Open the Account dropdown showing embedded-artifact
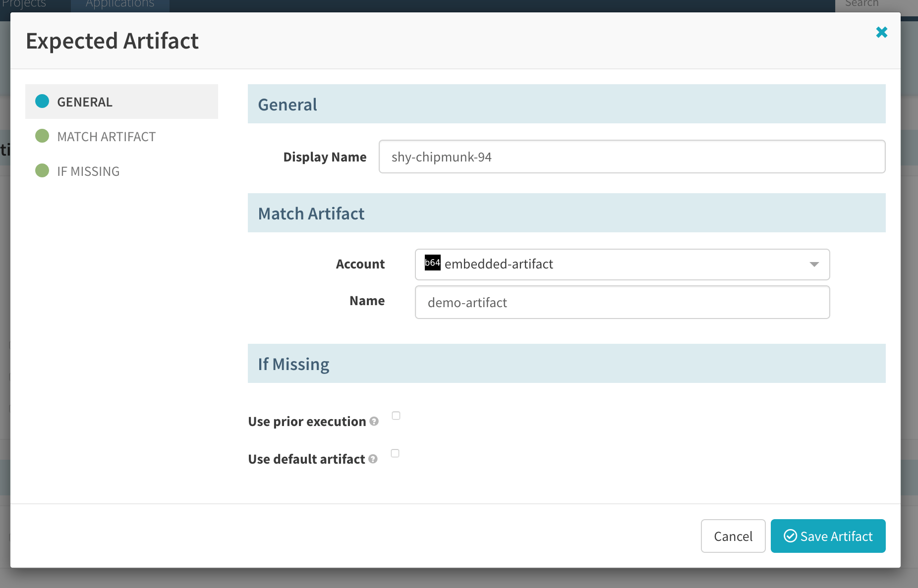Image resolution: width=918 pixels, height=588 pixels. tap(622, 264)
